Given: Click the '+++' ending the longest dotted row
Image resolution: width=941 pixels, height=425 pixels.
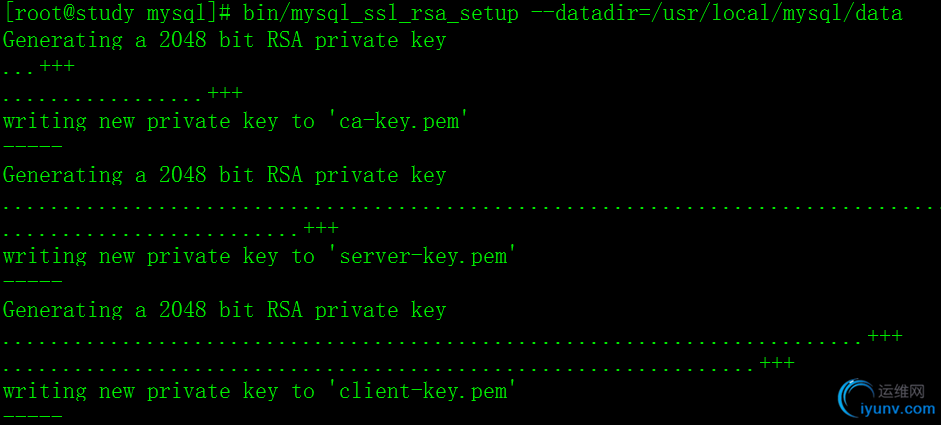Looking at the screenshot, I should (x=885, y=336).
